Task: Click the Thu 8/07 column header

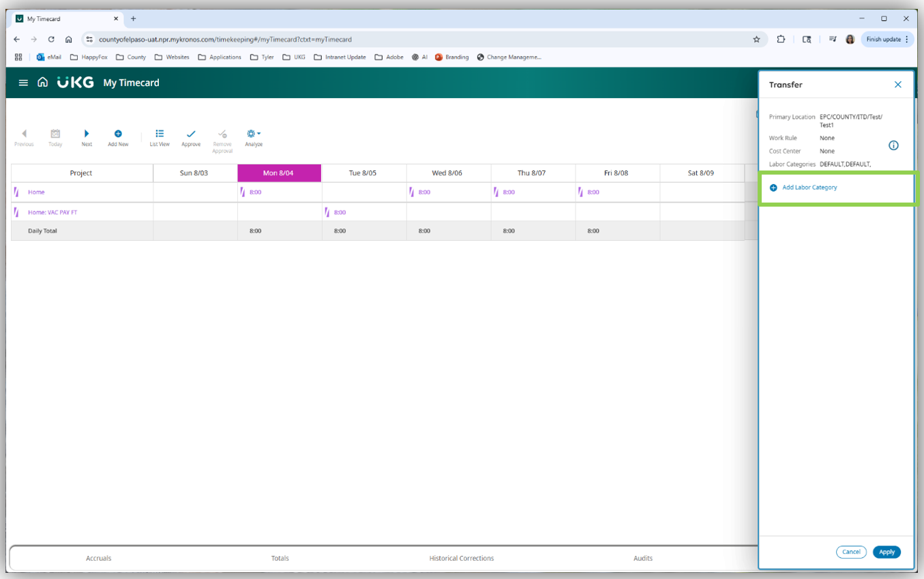Action: (x=533, y=173)
